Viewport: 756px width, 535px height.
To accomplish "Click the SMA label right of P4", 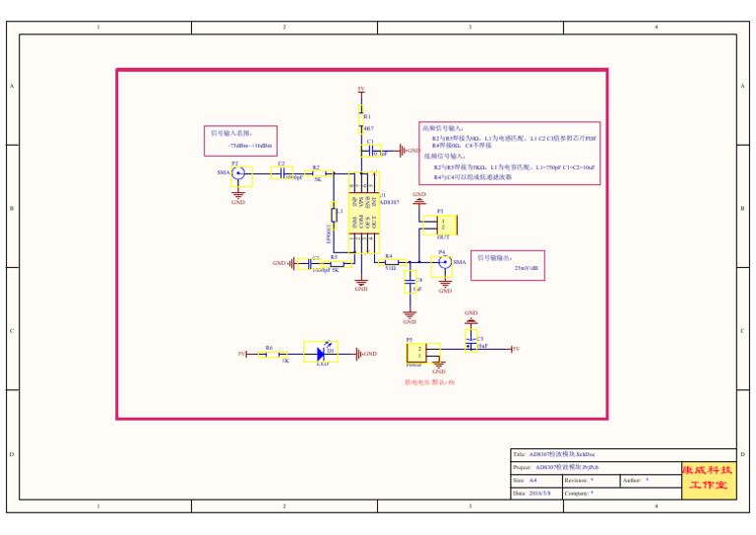I will pyautogui.click(x=460, y=262).
